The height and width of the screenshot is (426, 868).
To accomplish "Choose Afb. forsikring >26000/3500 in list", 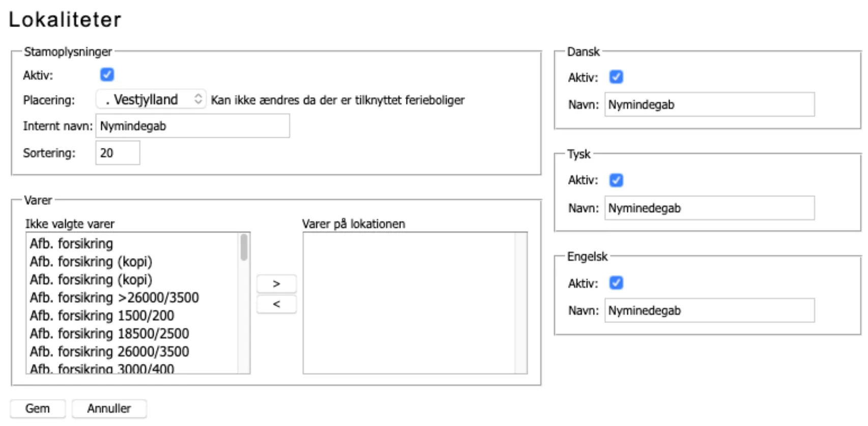I will click(x=114, y=297).
